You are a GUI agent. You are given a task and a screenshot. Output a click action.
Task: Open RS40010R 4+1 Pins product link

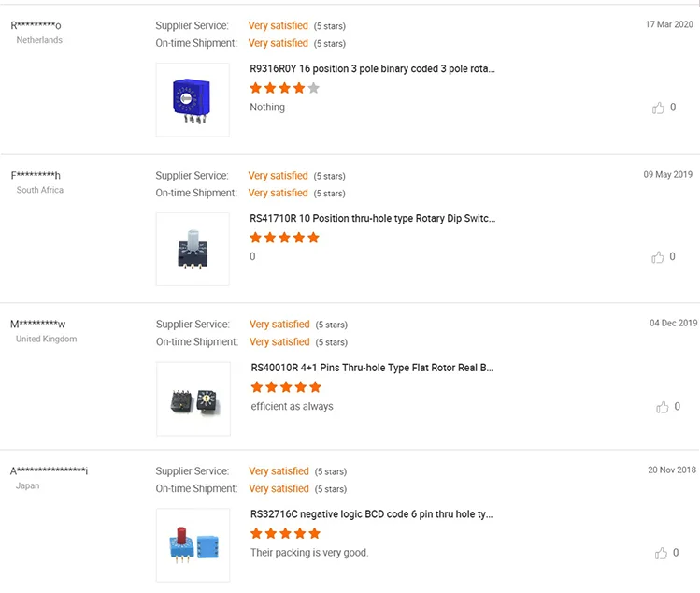coord(372,368)
